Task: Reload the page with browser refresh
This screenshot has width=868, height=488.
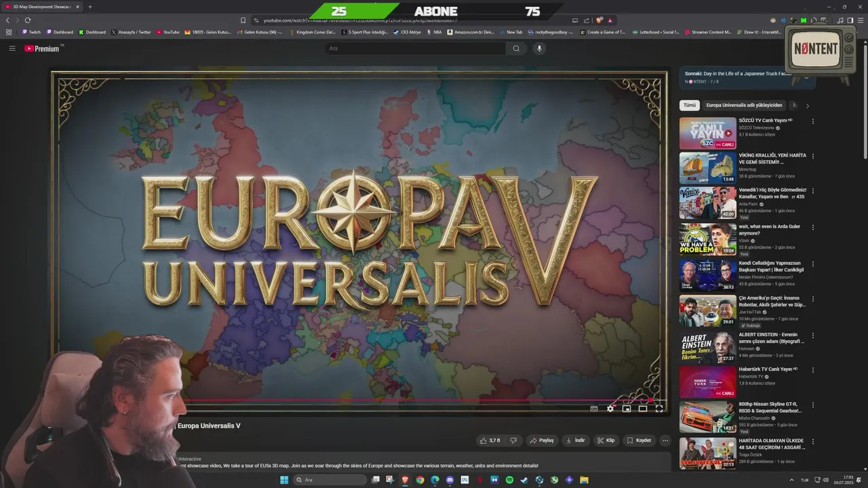Action: [27, 20]
